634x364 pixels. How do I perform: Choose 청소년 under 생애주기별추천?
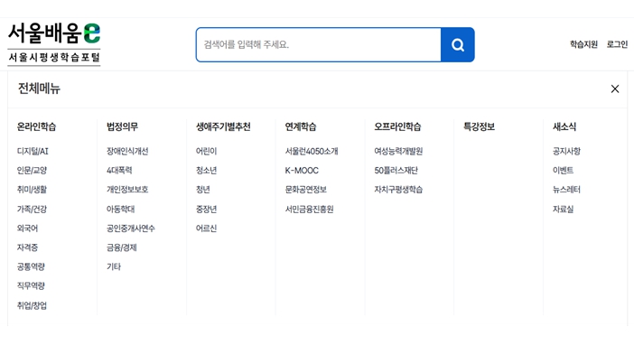coord(206,171)
